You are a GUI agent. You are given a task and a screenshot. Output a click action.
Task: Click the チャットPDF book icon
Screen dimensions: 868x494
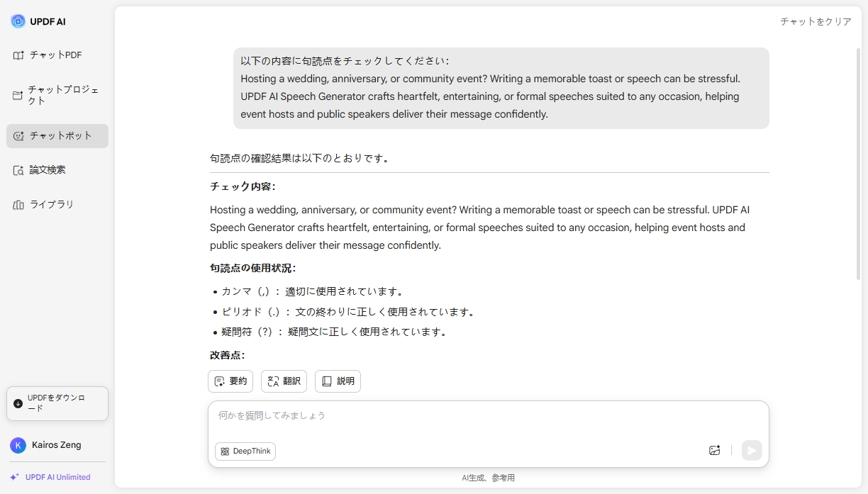[18, 55]
